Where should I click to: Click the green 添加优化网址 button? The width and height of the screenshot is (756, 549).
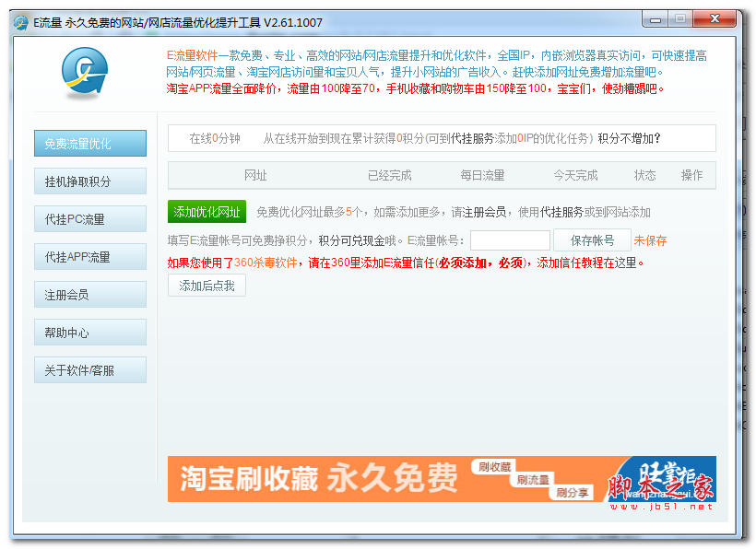tap(207, 212)
